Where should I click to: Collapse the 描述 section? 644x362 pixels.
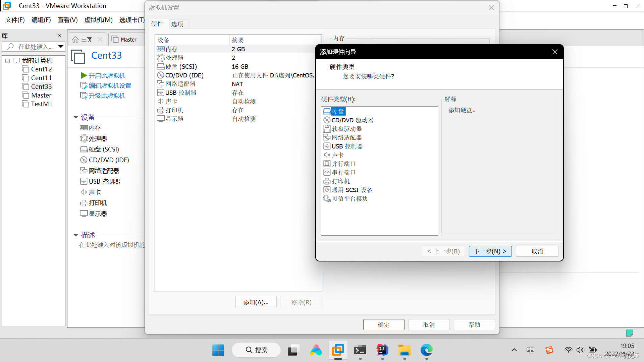point(76,235)
